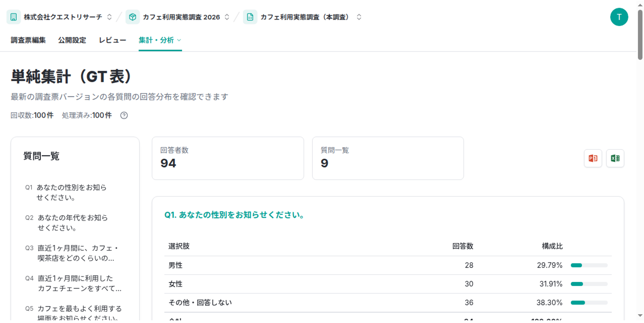Click the その他・回答しない 38.30% progress bar

click(589, 303)
